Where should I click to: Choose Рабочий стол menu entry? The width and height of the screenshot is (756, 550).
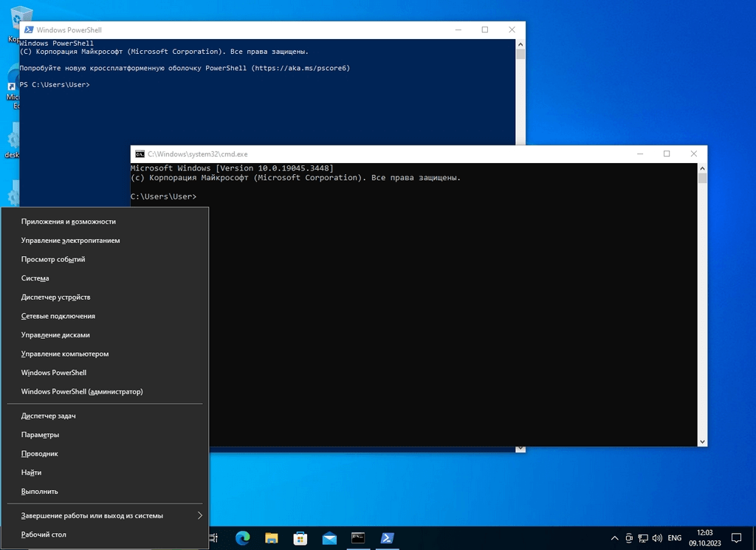105,534
